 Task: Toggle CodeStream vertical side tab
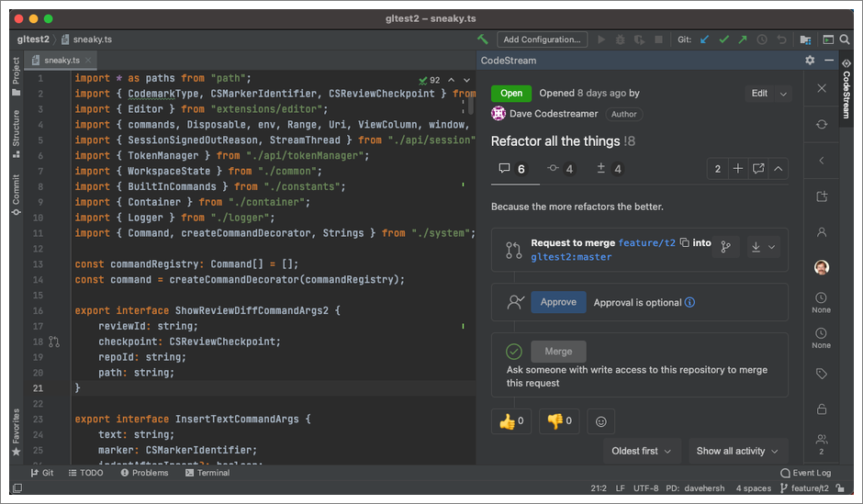point(846,88)
